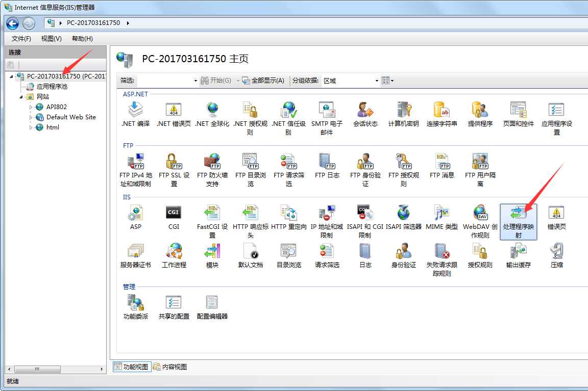
Task: Collapse the 网站 tree node
Action: 21,97
